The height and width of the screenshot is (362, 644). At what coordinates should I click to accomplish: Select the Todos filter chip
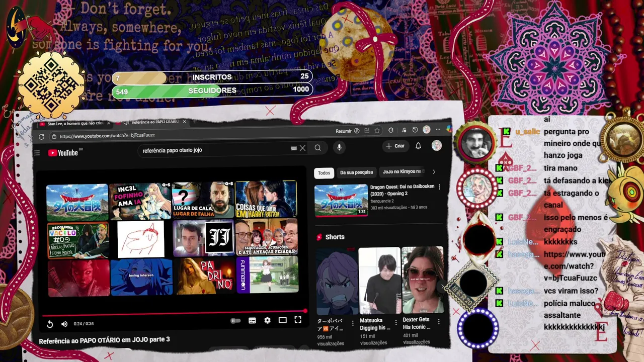324,173
